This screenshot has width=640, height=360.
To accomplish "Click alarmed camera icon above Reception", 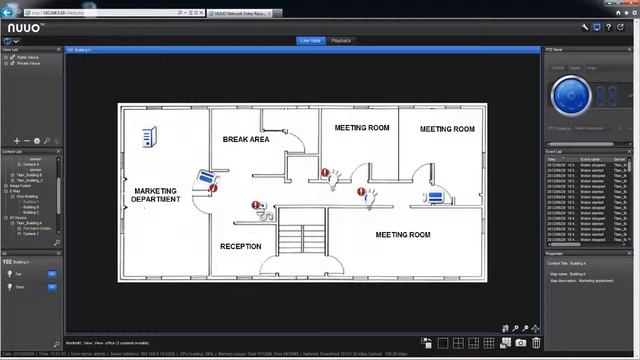I will (263, 211).
